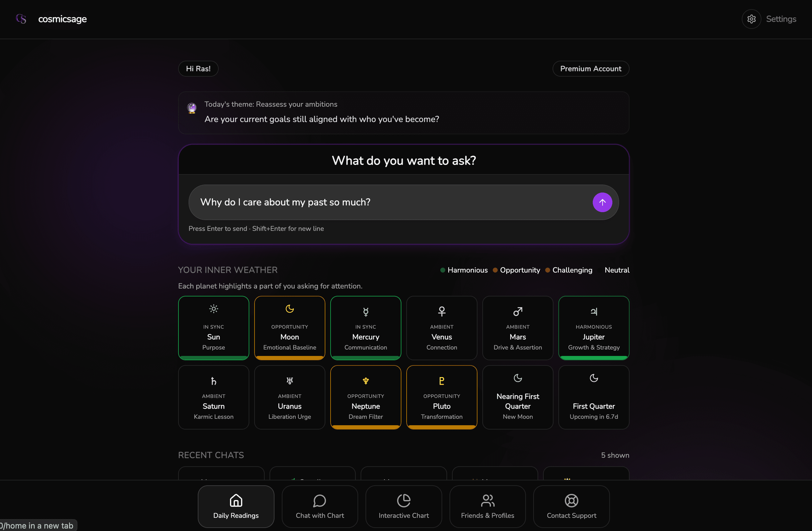Select the Sun Purpose card

click(213, 328)
